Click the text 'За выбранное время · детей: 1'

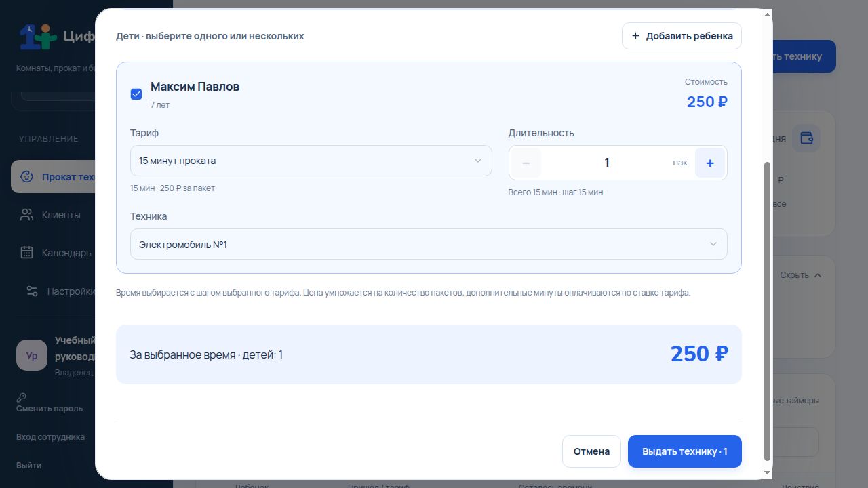206,354
